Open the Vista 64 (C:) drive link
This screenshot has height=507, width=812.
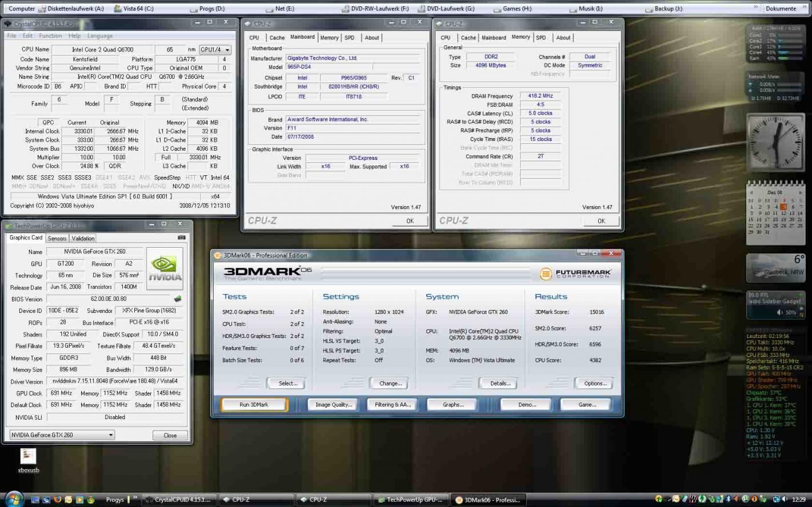[x=134, y=9]
